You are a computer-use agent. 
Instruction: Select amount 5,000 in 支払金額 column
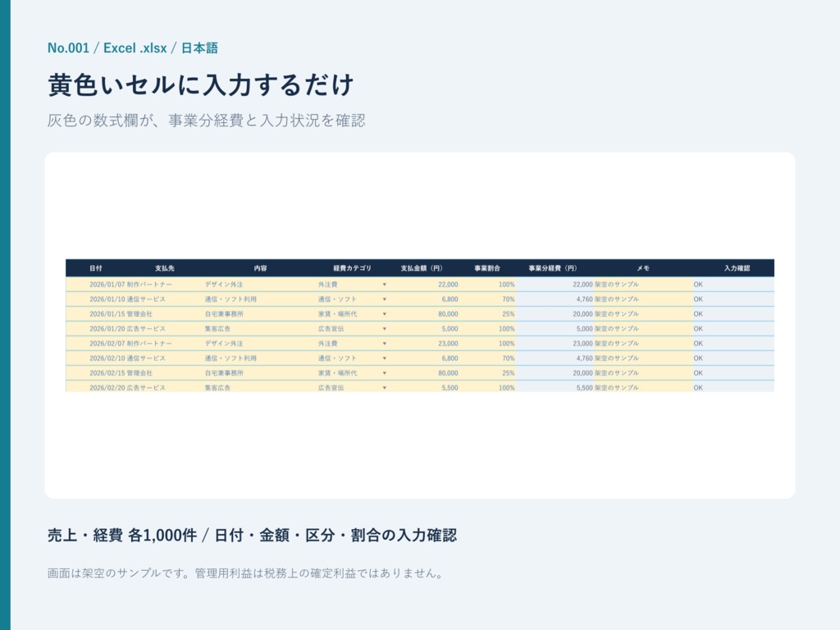(x=450, y=329)
